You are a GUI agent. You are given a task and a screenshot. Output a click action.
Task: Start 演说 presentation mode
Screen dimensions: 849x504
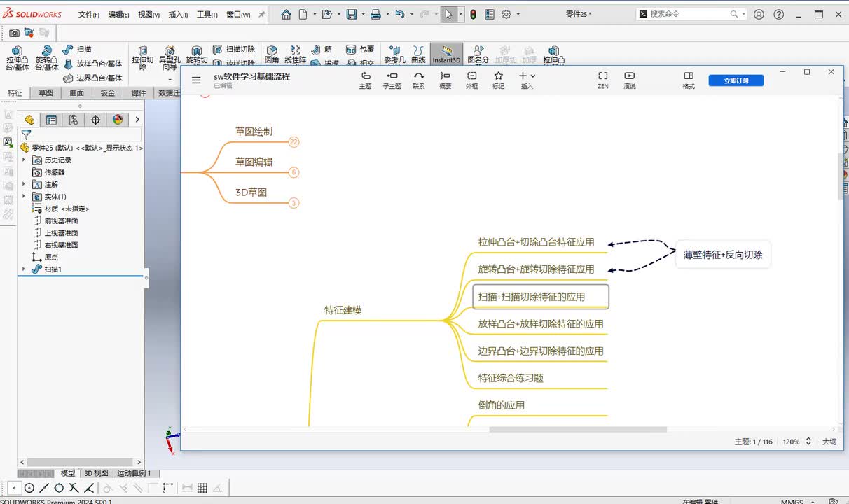tap(629, 80)
